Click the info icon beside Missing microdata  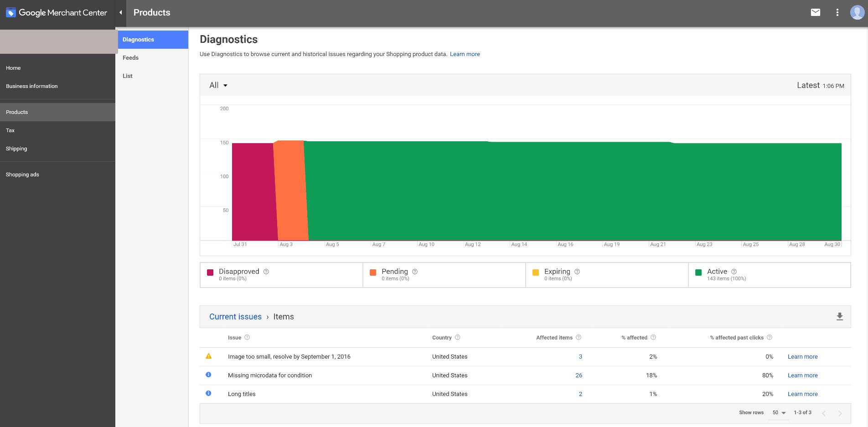point(209,375)
